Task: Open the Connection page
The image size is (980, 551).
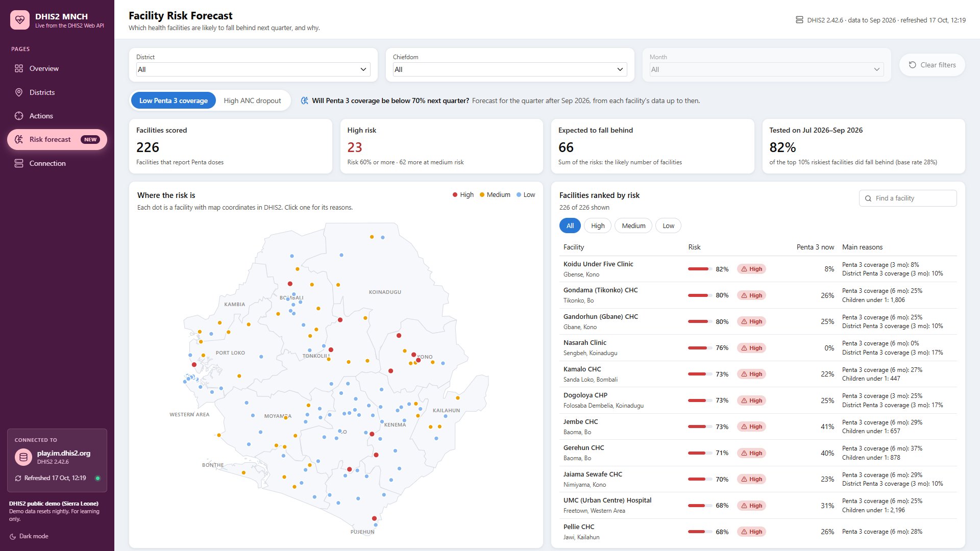Action: coord(57,163)
